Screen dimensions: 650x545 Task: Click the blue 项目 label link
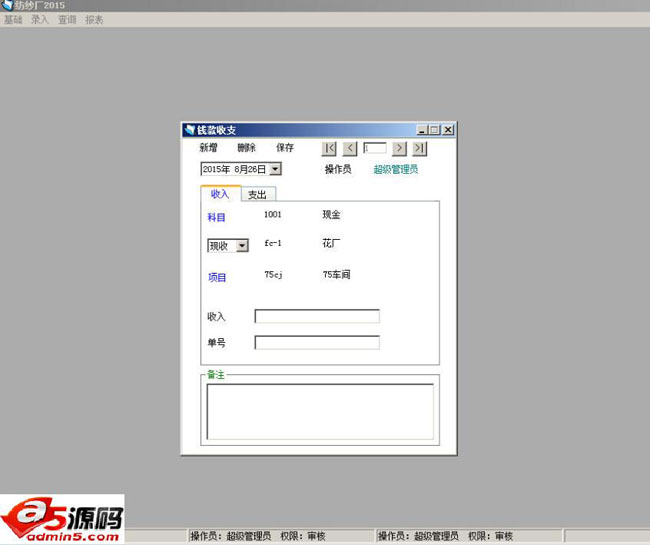217,277
